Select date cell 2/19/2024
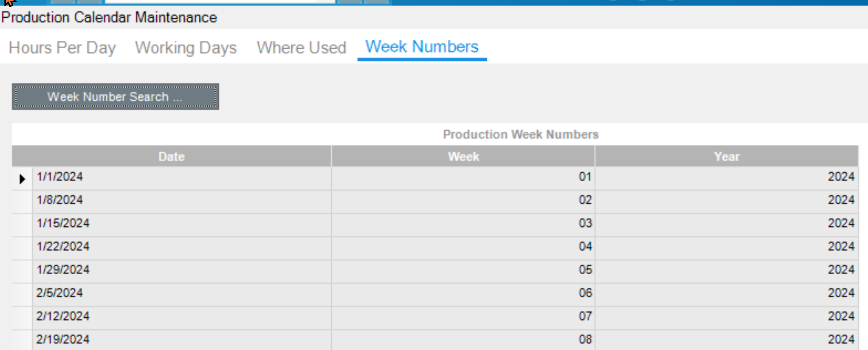Image resolution: width=868 pixels, height=350 pixels. (182, 340)
